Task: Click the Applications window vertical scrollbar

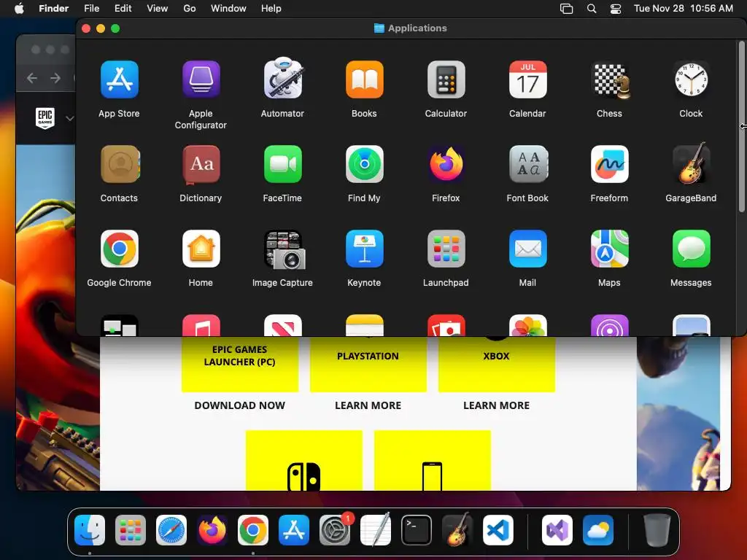Action: coord(741,127)
